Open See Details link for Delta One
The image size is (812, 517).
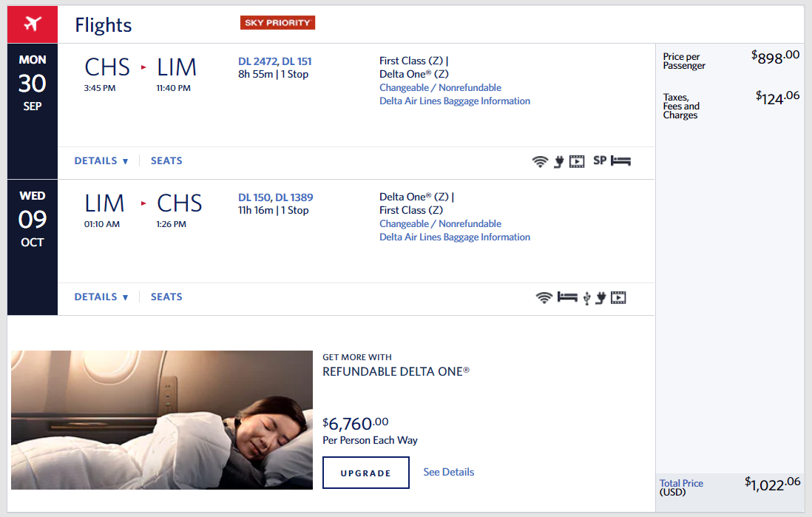click(x=448, y=472)
